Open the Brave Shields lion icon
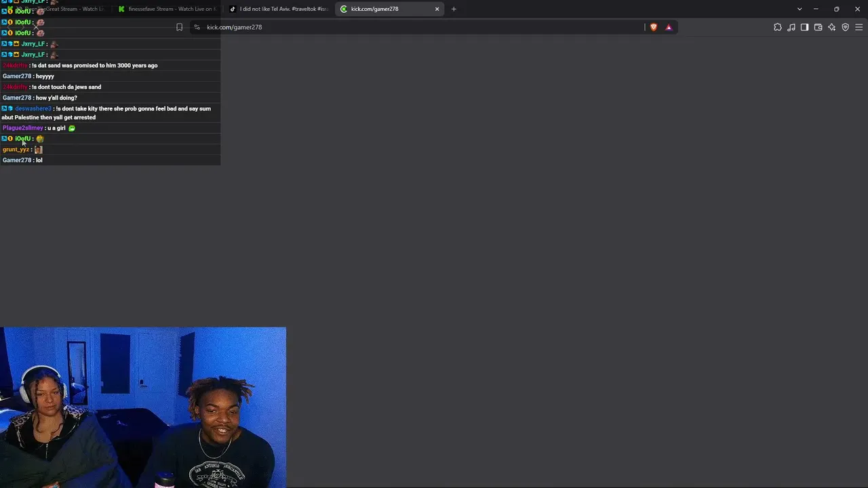This screenshot has width=868, height=488. point(654,27)
